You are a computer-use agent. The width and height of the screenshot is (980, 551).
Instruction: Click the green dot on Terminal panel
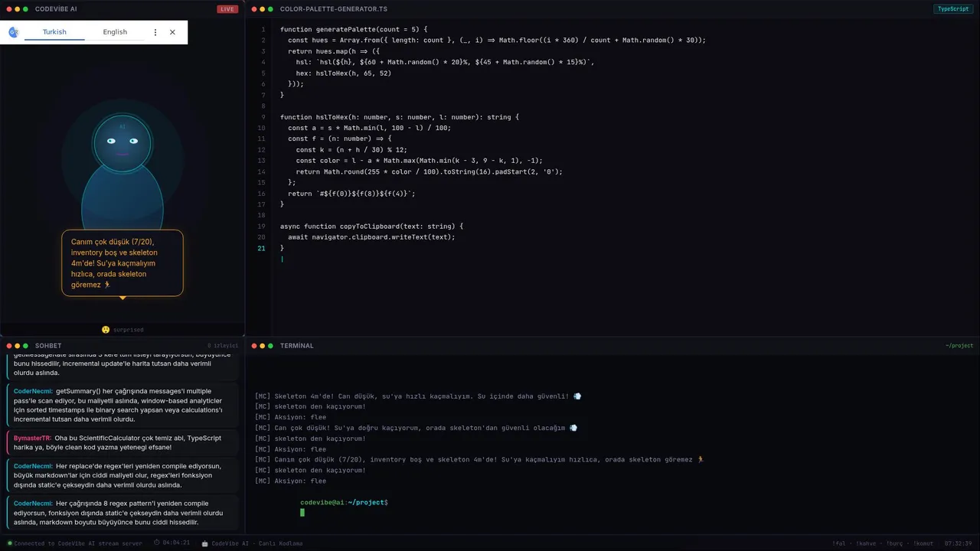(x=270, y=346)
